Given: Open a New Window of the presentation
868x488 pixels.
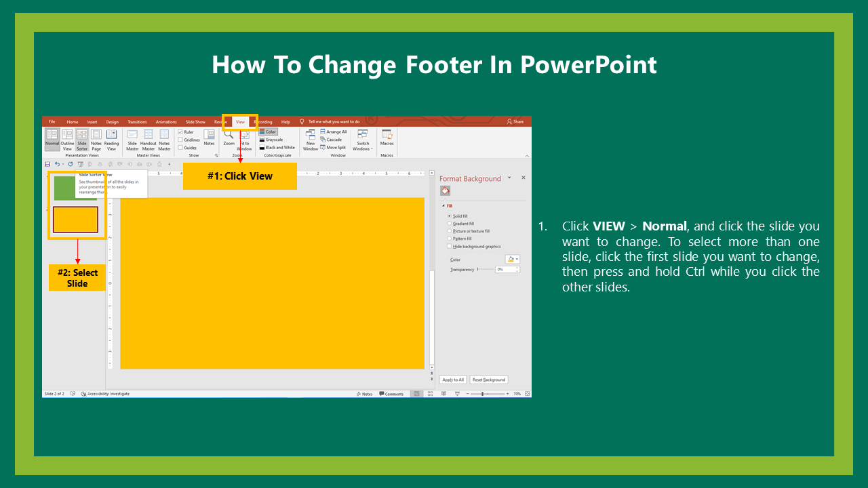Looking at the screenshot, I should point(311,140).
